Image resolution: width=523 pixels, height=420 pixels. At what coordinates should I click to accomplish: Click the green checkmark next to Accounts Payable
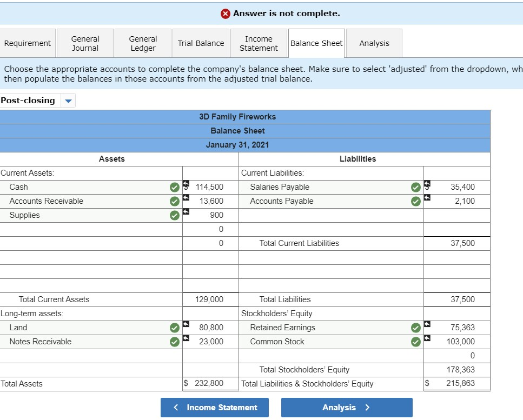(415, 201)
